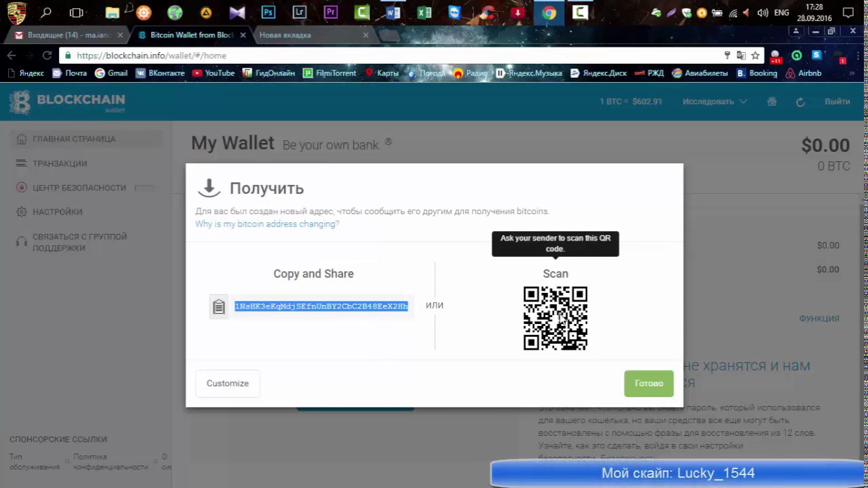868x488 pixels.
Task: Open the ВКонтакте bookmark
Action: pyautogui.click(x=160, y=73)
